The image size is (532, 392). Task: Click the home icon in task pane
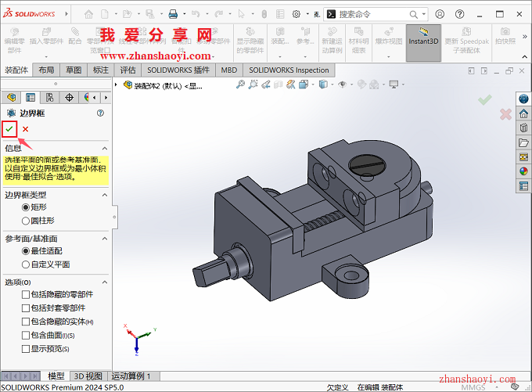click(523, 113)
